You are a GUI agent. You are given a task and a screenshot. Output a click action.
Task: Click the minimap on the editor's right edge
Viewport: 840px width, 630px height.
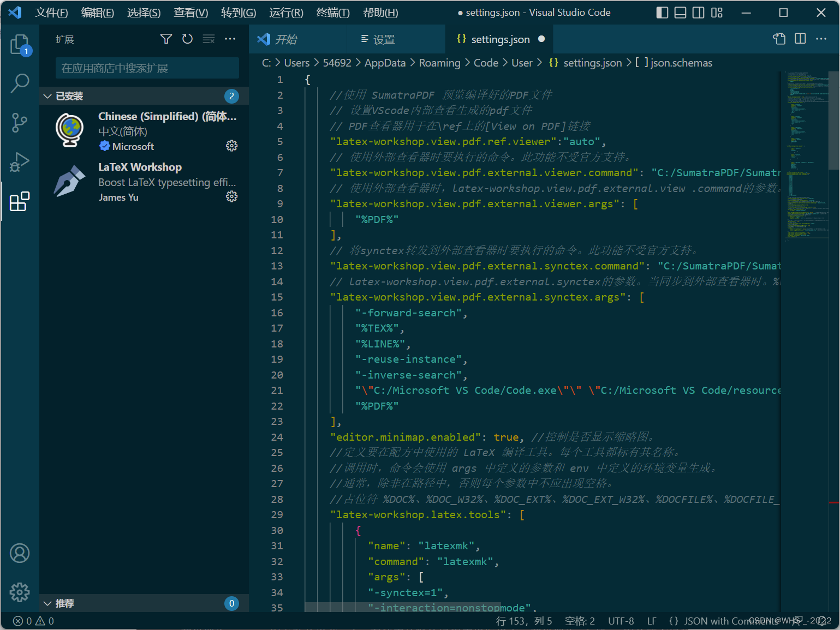coord(808,153)
